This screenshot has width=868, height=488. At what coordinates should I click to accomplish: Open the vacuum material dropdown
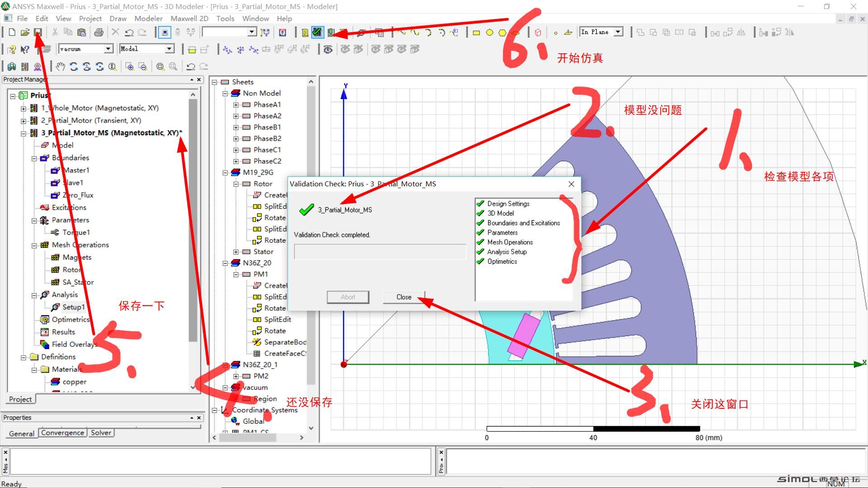click(108, 49)
